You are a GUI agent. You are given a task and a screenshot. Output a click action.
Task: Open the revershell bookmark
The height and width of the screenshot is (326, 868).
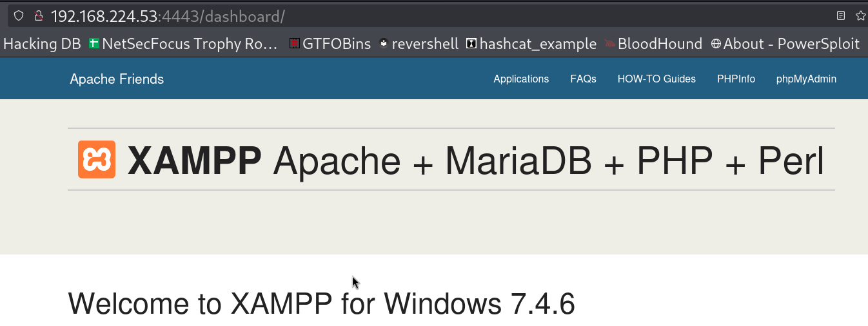coord(419,44)
